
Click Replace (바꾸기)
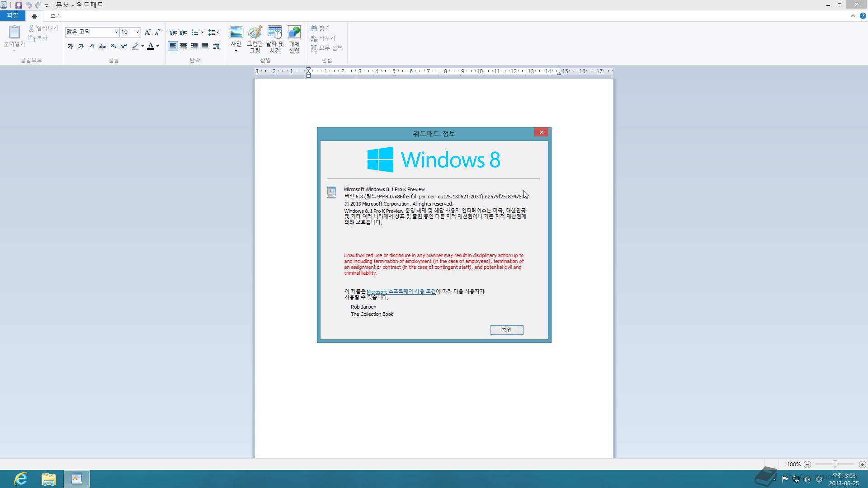[x=323, y=38]
